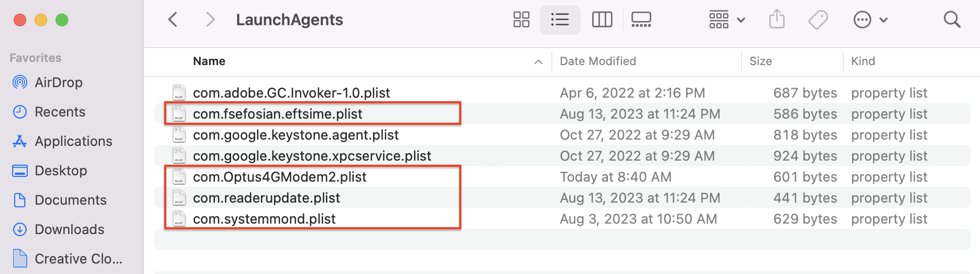This screenshot has width=980, height=274.
Task: Go back with the left chevron
Action: 173,20
